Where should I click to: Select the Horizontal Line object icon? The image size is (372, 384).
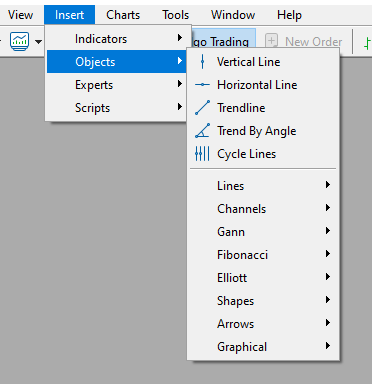tap(202, 85)
